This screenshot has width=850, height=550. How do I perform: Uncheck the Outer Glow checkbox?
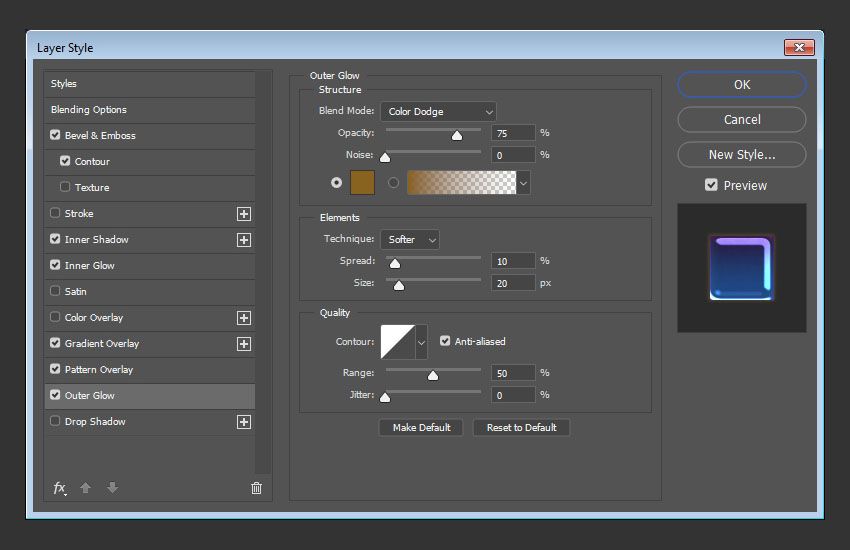(x=55, y=395)
